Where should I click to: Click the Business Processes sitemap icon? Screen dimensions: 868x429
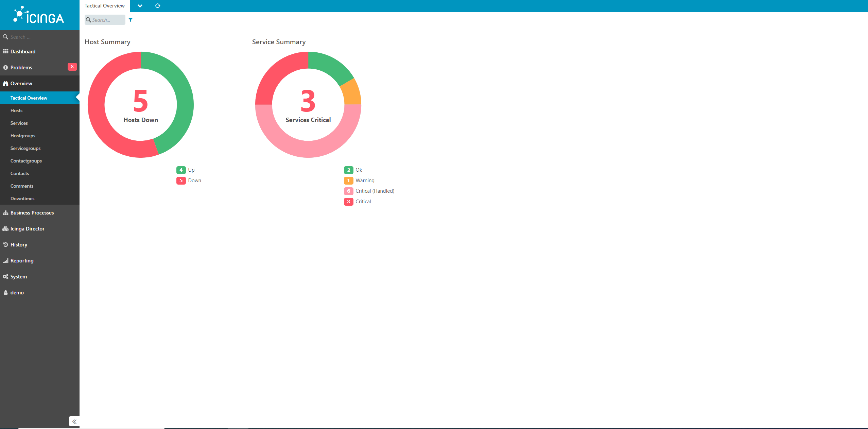pos(5,213)
